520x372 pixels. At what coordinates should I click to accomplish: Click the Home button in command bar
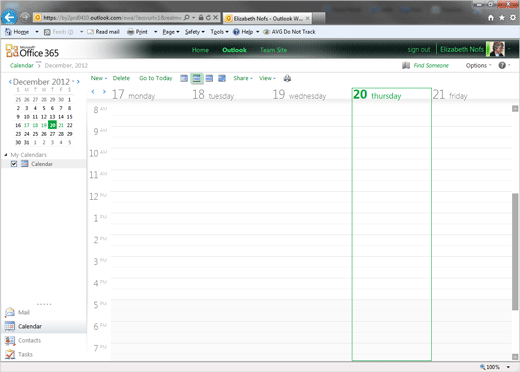tap(17, 32)
